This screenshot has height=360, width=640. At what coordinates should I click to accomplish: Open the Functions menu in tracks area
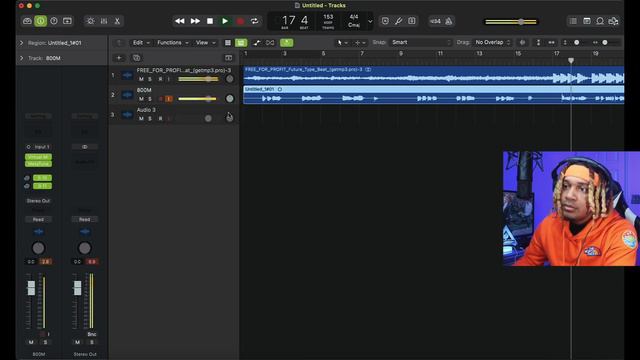(173, 42)
